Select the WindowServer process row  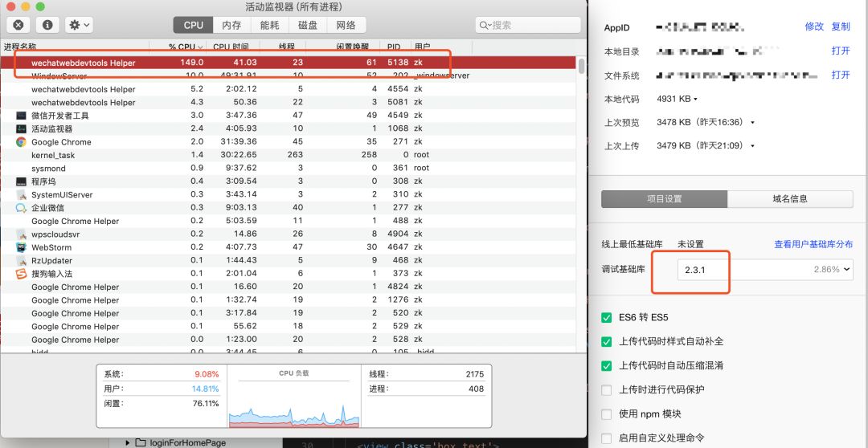pos(289,75)
